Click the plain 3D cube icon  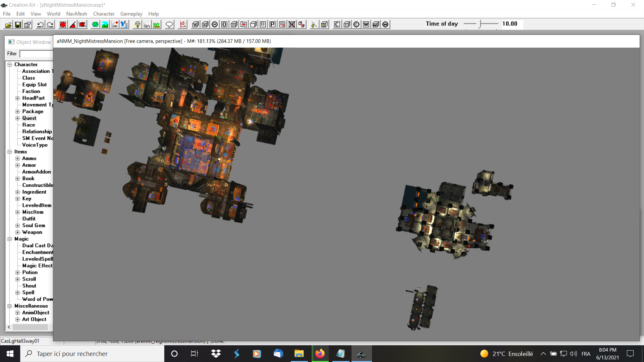coord(254,24)
